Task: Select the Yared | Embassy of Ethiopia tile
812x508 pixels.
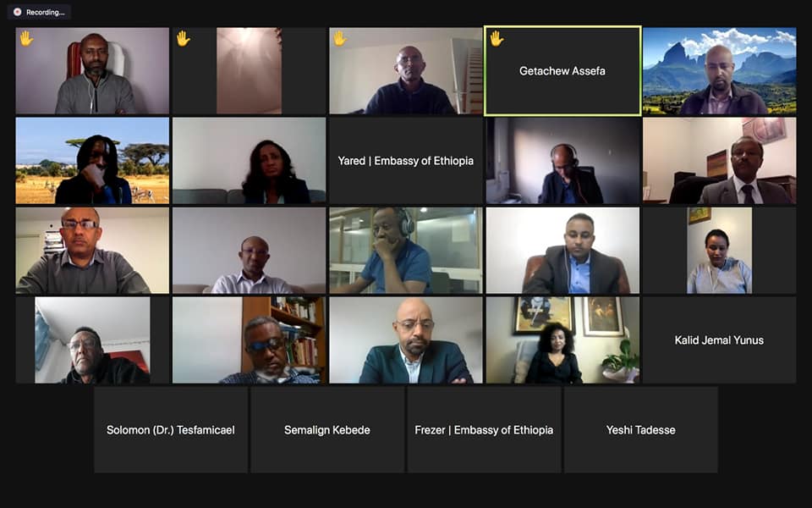Action: click(405, 161)
